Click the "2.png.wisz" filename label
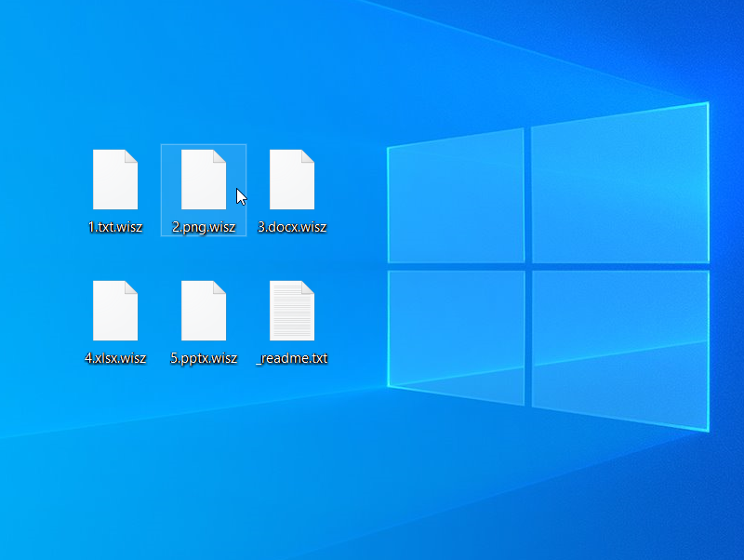 click(x=204, y=227)
